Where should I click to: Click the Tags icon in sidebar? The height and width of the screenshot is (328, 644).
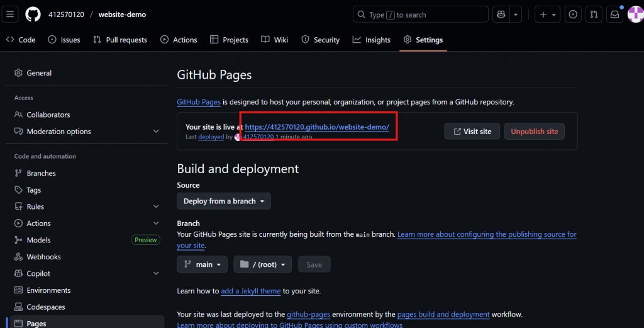(x=18, y=190)
